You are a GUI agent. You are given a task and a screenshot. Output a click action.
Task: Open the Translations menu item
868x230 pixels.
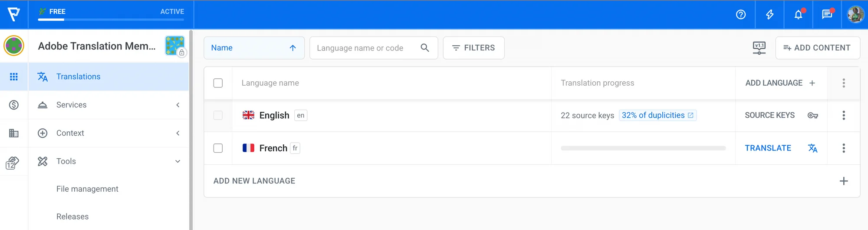click(78, 77)
